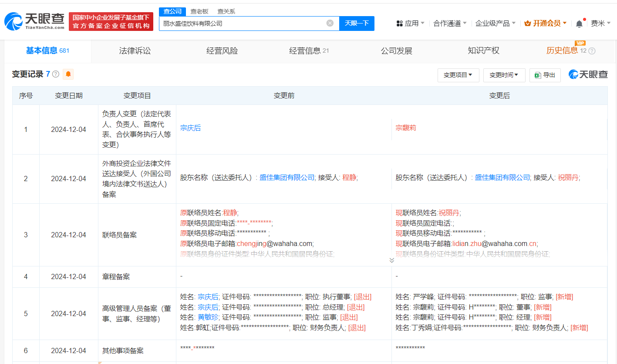617x364 pixels.
Task: Open 宗庆后 link with 总经理 position
Action: [x=208, y=307]
